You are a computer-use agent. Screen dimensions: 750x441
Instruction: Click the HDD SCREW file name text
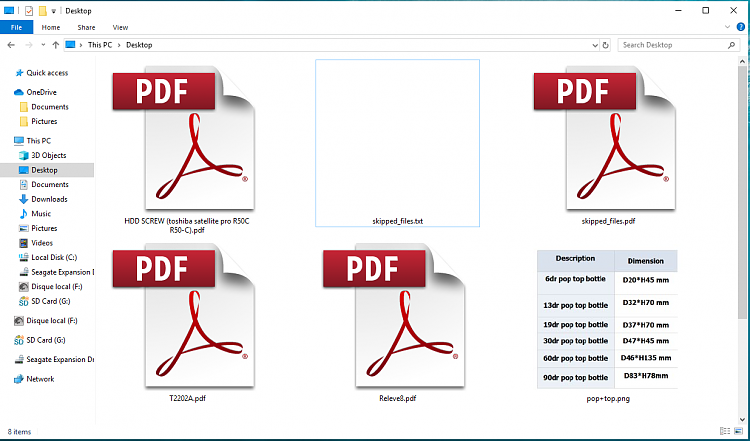click(x=187, y=225)
